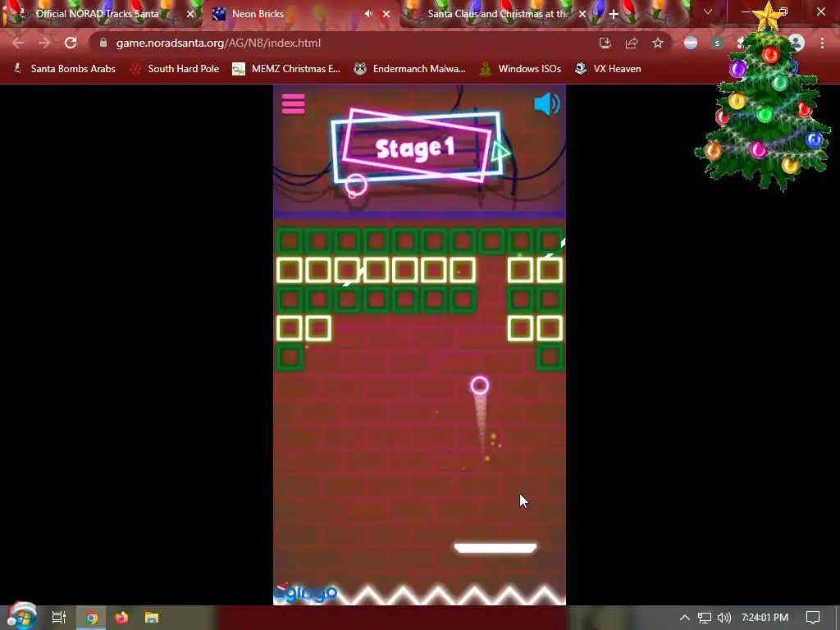Install app via address bar icon
This screenshot has width=840, height=630.
coord(605,43)
